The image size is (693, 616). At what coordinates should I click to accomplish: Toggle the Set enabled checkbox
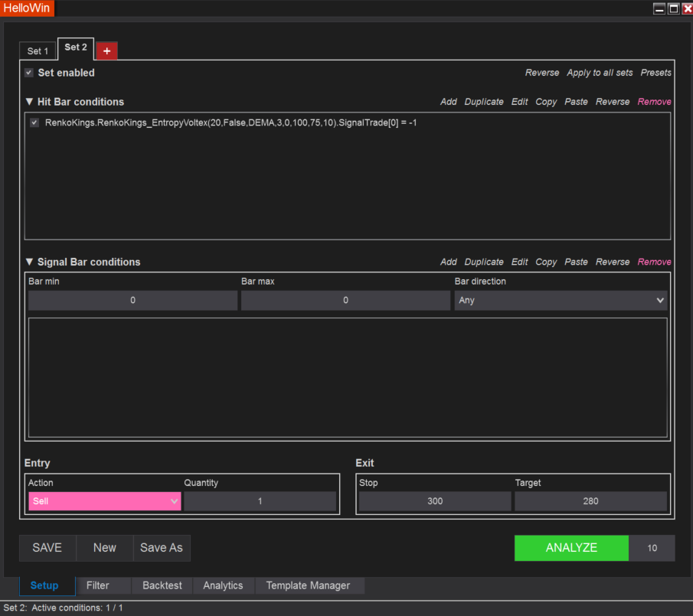pyautogui.click(x=29, y=73)
